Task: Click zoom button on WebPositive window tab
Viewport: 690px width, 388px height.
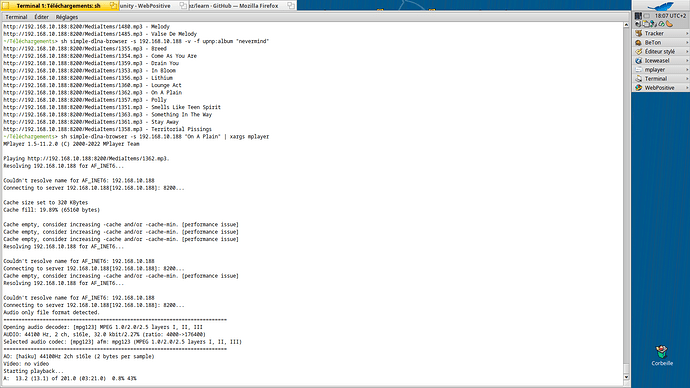Action: [x=183, y=6]
